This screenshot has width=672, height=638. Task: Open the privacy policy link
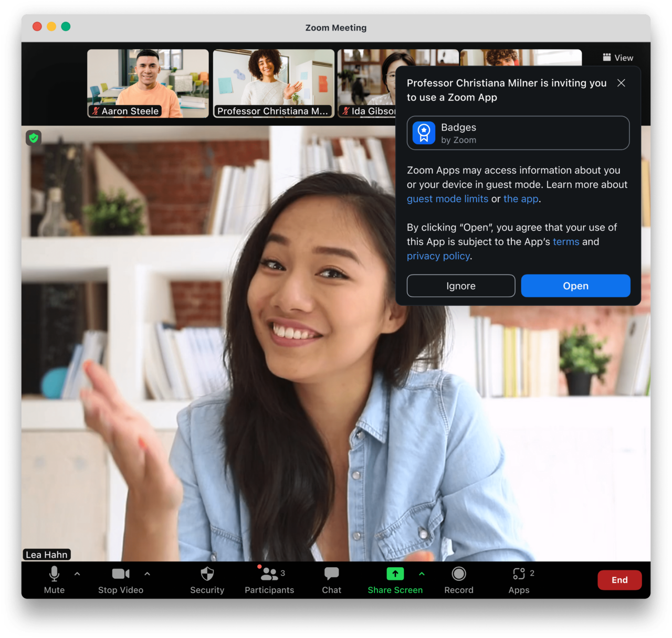[x=438, y=256]
